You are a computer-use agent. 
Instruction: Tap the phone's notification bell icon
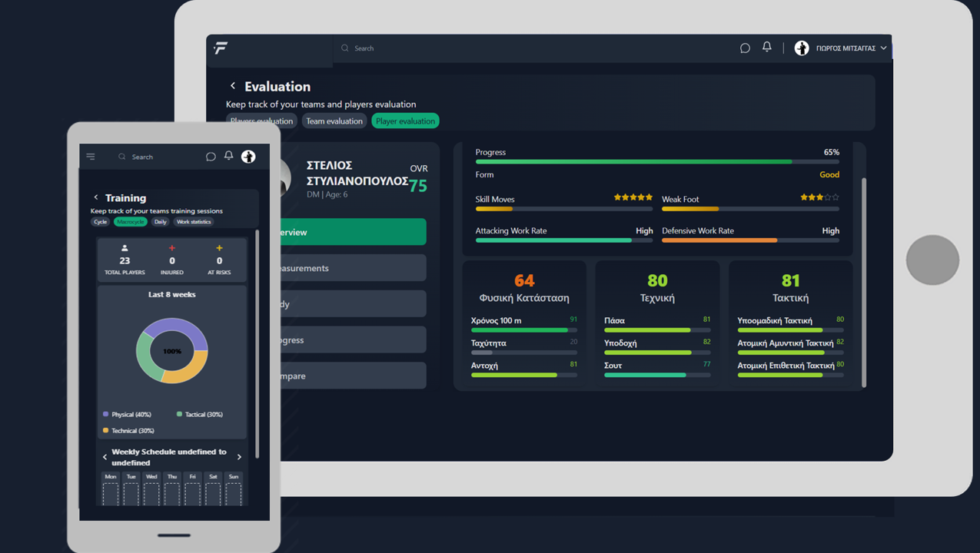pos(228,156)
